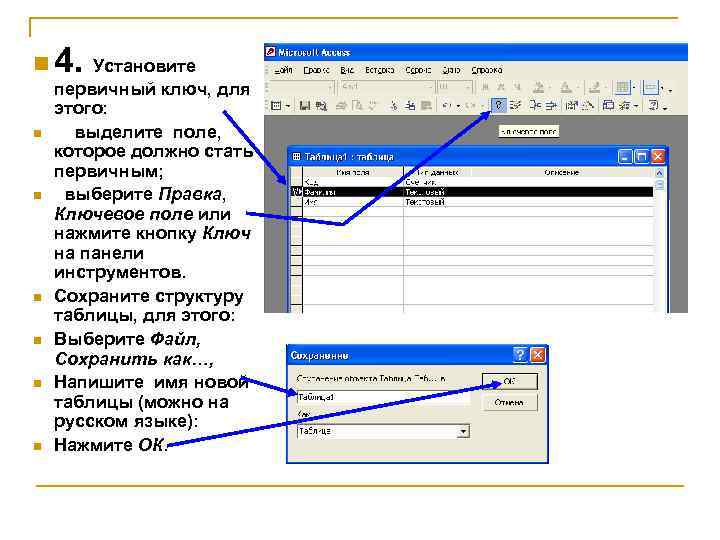The image size is (720, 540).
Task: Click the Insert Rows toolbar icon
Action: click(535, 106)
